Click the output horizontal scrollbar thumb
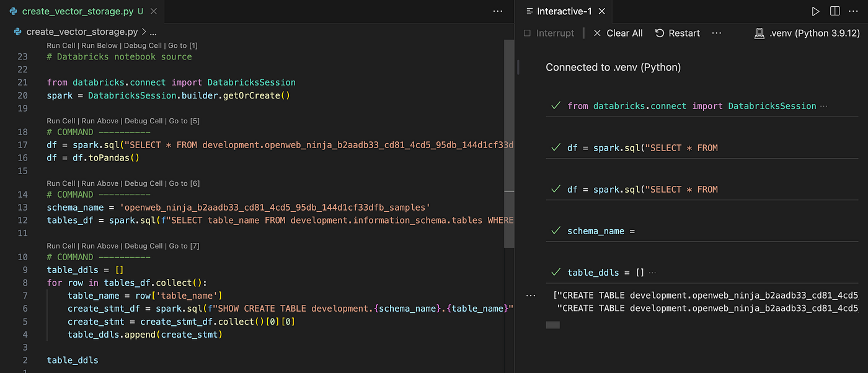 (552, 325)
